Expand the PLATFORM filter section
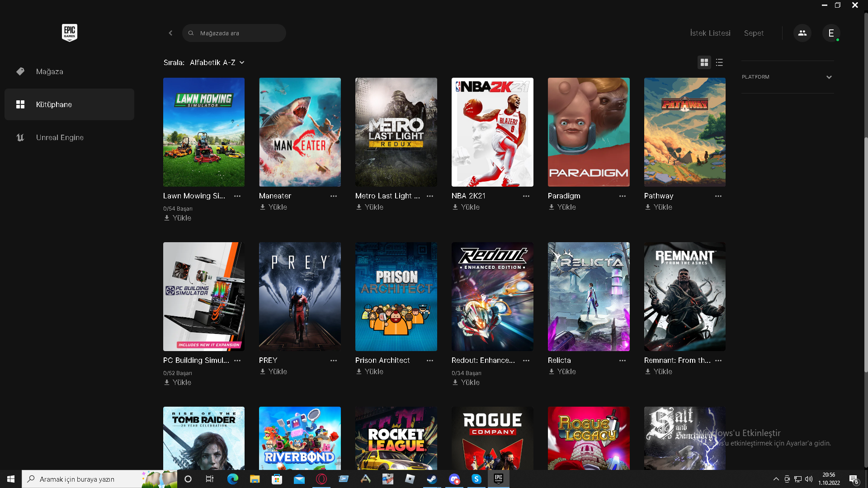This screenshot has height=488, width=868. point(787,77)
